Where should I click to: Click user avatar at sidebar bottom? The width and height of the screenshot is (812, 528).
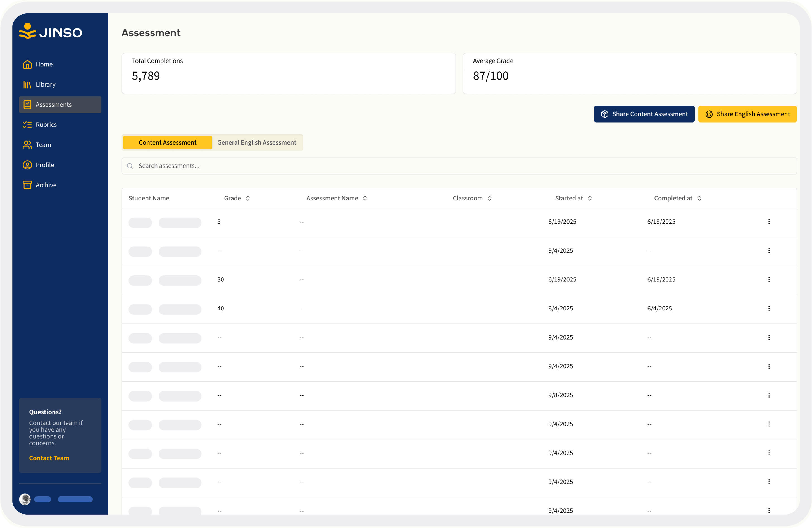(25, 499)
